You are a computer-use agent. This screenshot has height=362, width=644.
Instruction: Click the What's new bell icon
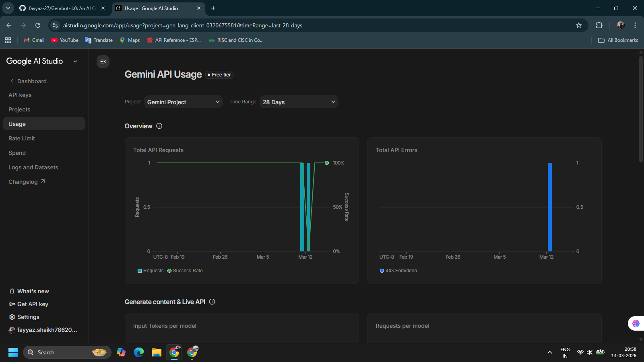tap(12, 291)
